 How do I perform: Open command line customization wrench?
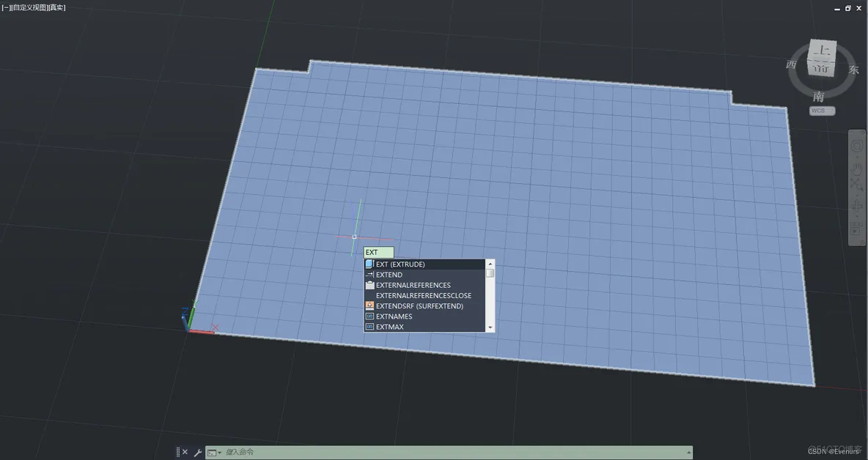coord(198,452)
